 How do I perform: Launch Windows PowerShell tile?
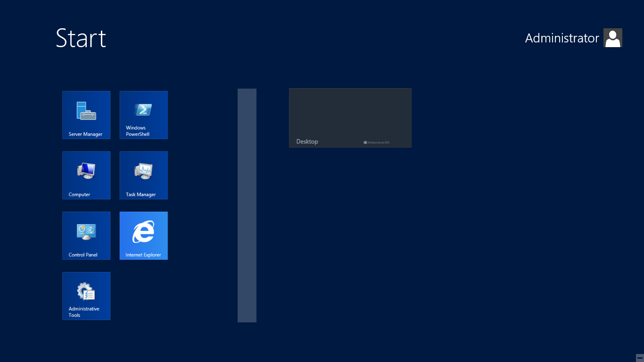(x=144, y=115)
